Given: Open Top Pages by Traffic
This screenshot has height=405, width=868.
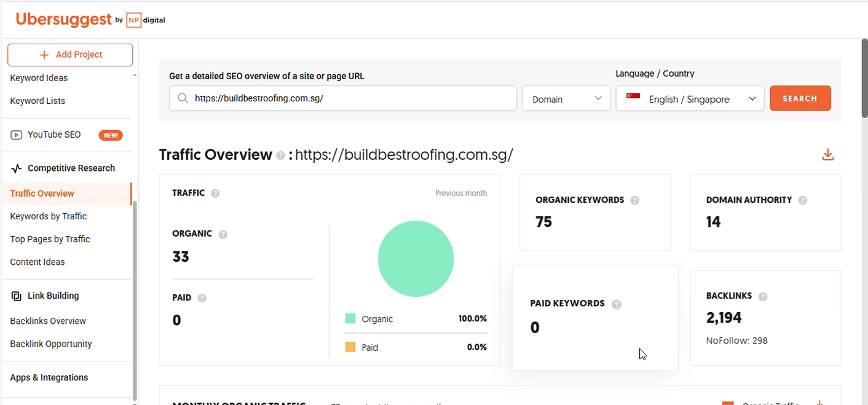Looking at the screenshot, I should [x=50, y=239].
